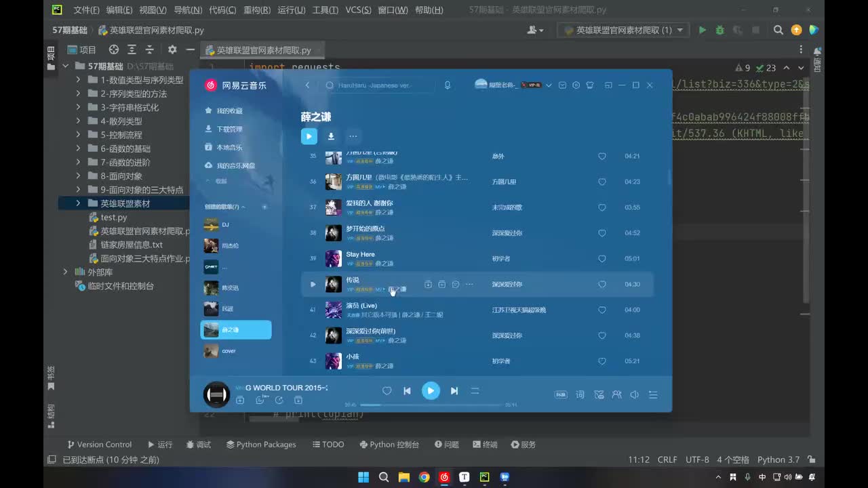The image size is (868, 488).
Task: Open the listen-together icon
Action: click(616, 394)
